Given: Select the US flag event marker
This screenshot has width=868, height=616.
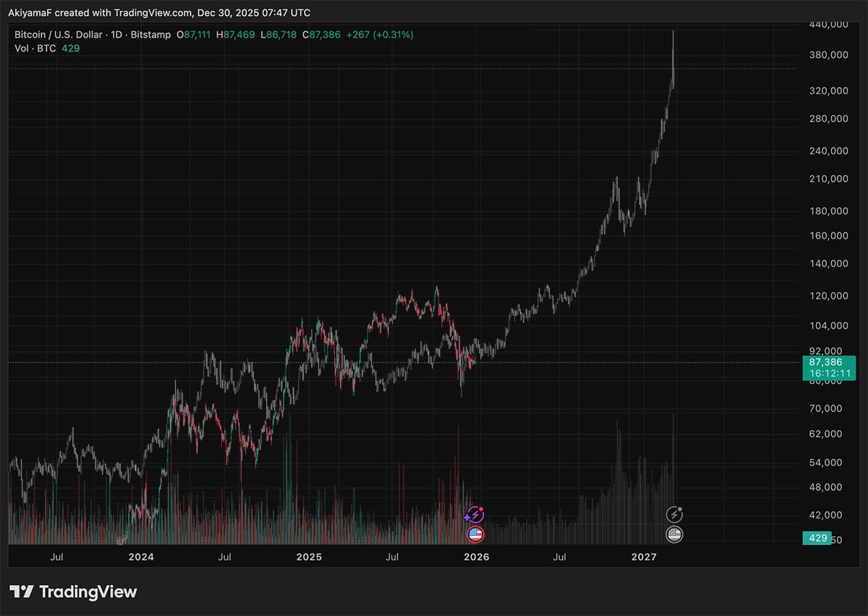Looking at the screenshot, I should coord(475,534).
